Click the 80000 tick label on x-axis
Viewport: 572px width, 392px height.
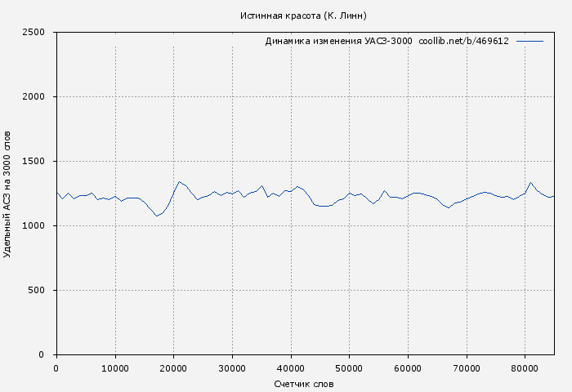(525, 368)
